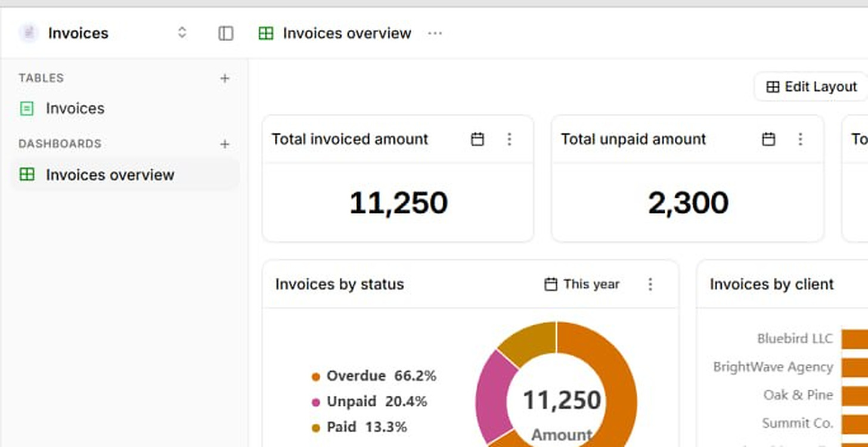Add a new table with the plus icon

pyautogui.click(x=225, y=78)
